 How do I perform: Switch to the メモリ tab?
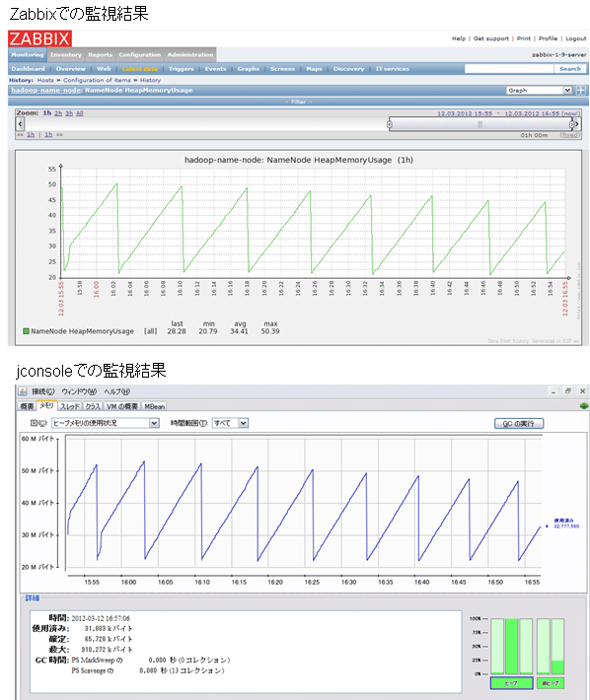[46, 406]
